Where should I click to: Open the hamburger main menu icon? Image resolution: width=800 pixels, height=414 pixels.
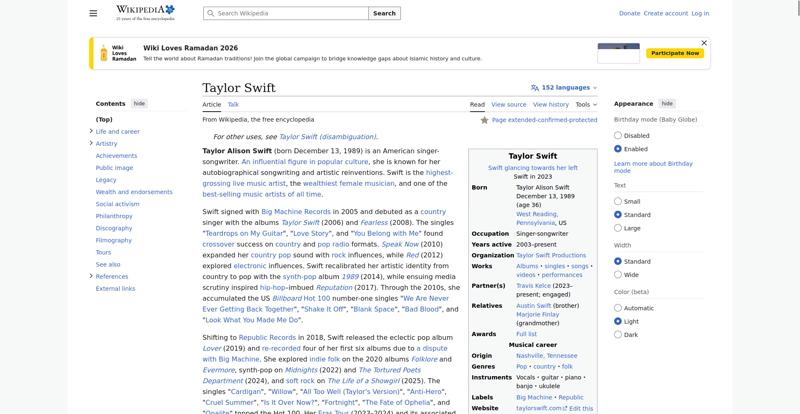(93, 13)
